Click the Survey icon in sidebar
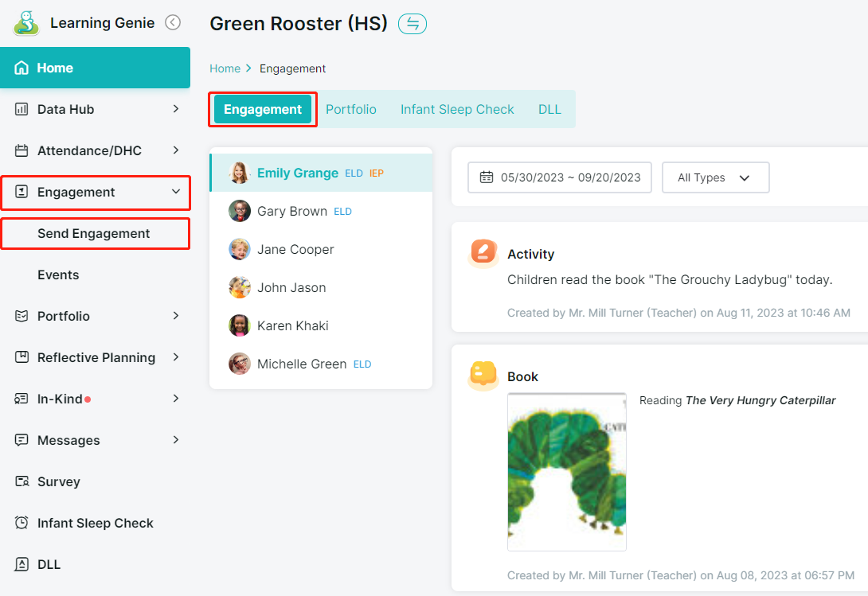 coord(22,481)
